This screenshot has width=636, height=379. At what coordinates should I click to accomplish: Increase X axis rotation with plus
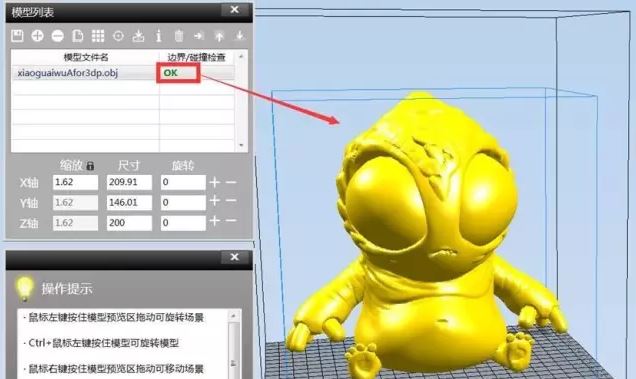(215, 182)
